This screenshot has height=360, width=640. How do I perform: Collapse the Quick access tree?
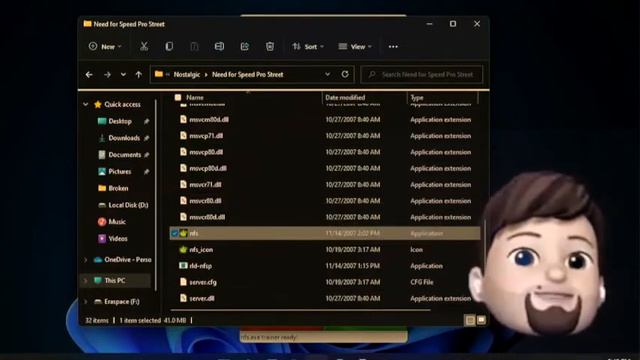tap(86, 104)
